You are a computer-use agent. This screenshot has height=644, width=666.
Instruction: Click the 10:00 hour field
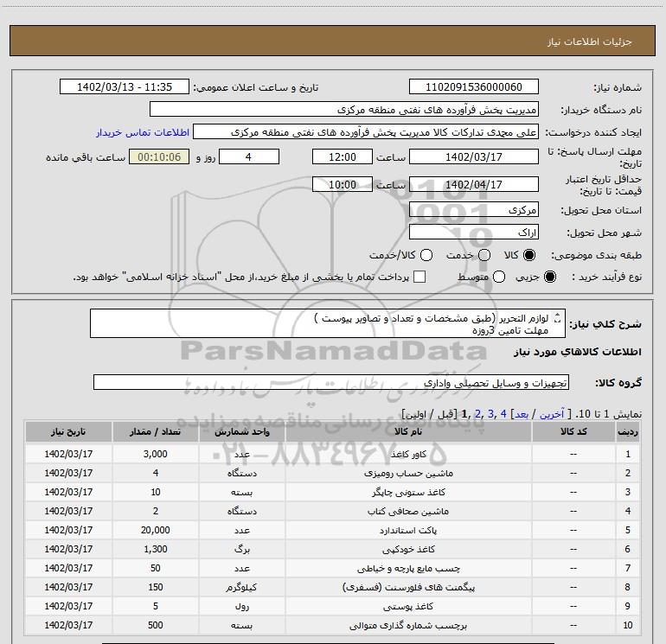343,184
